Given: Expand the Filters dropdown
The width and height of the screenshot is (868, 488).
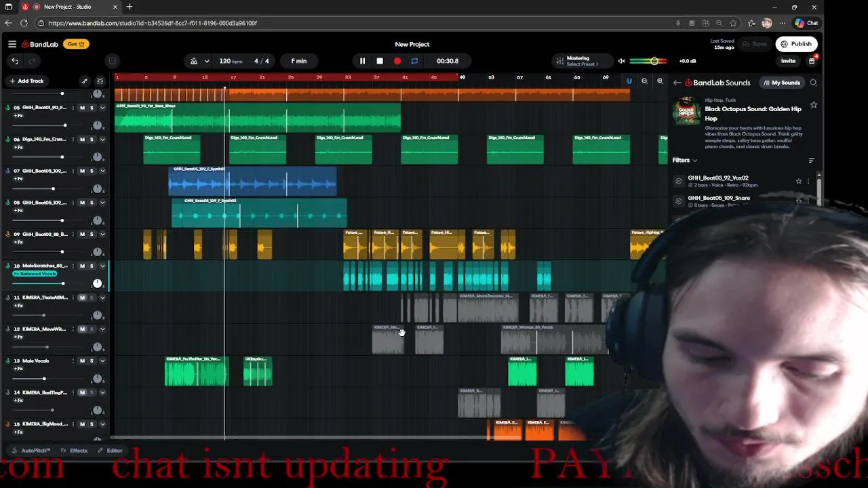Looking at the screenshot, I should coord(685,160).
